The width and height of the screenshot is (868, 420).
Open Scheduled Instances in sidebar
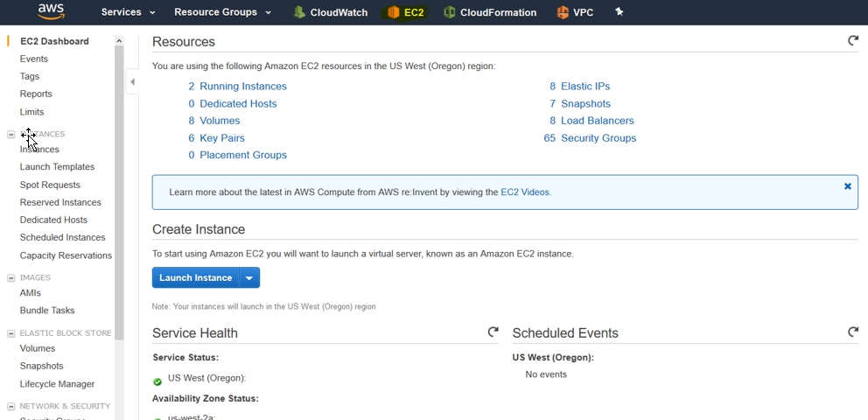point(62,237)
